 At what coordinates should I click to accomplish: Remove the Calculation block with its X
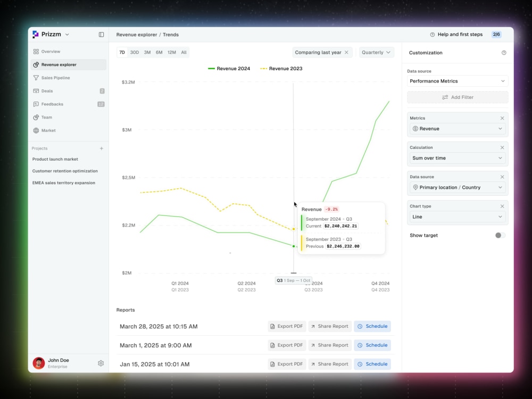click(x=502, y=147)
